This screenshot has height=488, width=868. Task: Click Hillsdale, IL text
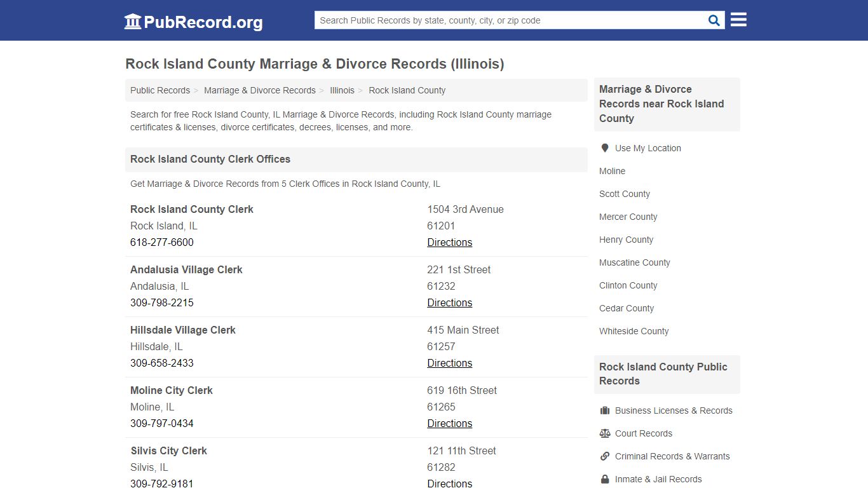click(x=156, y=346)
